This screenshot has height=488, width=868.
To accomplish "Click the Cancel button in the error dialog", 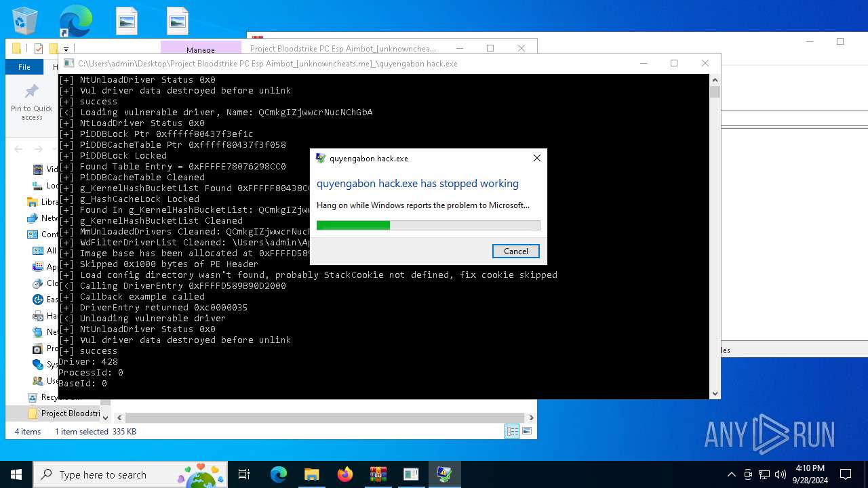I will (515, 251).
